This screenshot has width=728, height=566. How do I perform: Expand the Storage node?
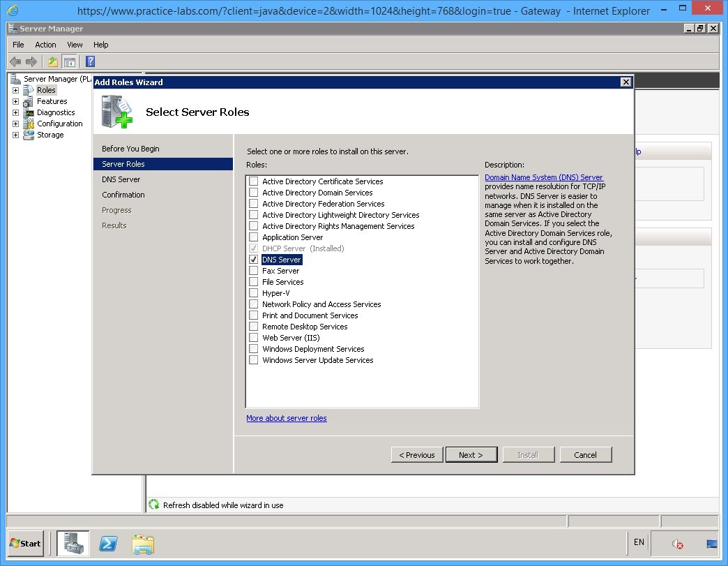pyautogui.click(x=15, y=135)
